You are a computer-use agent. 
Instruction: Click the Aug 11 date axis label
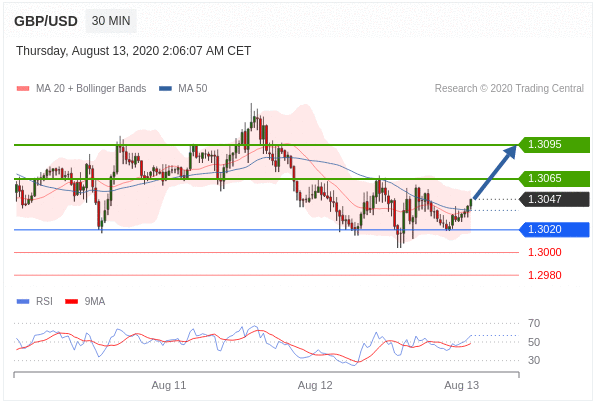click(169, 385)
